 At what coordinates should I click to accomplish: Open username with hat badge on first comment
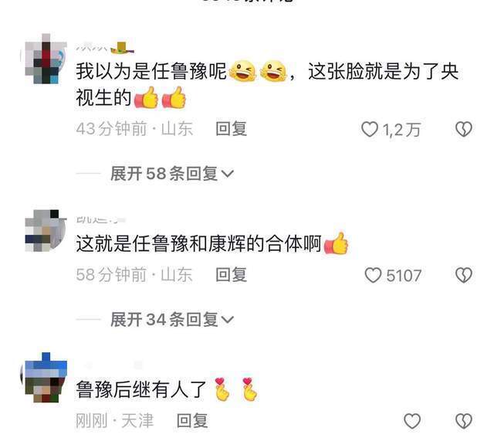[105, 48]
